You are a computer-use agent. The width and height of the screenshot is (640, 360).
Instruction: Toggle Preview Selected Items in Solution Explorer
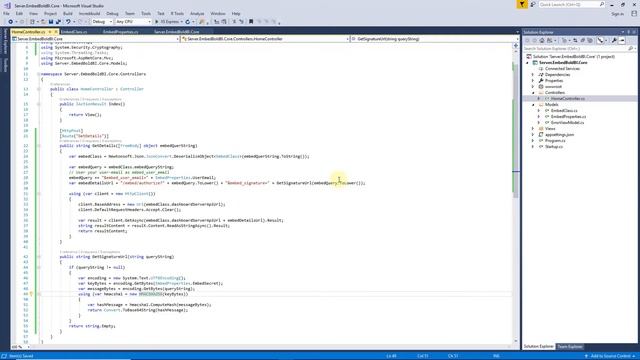622,40
